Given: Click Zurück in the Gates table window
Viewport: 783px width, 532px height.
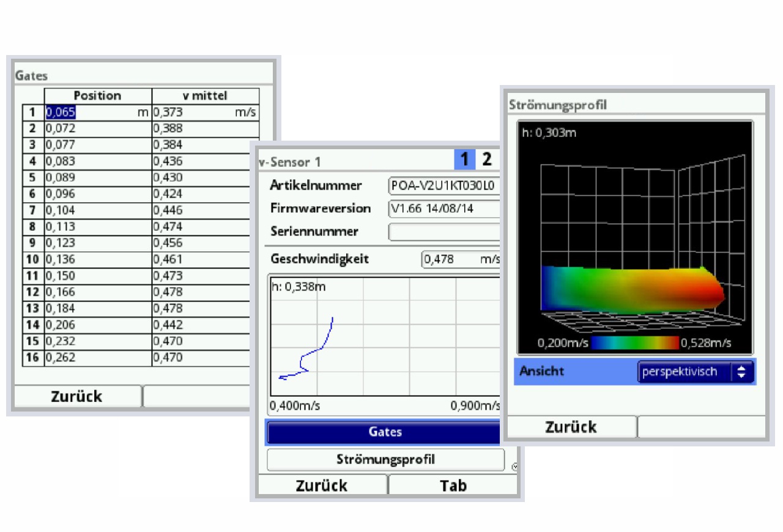Looking at the screenshot, I should [x=77, y=396].
